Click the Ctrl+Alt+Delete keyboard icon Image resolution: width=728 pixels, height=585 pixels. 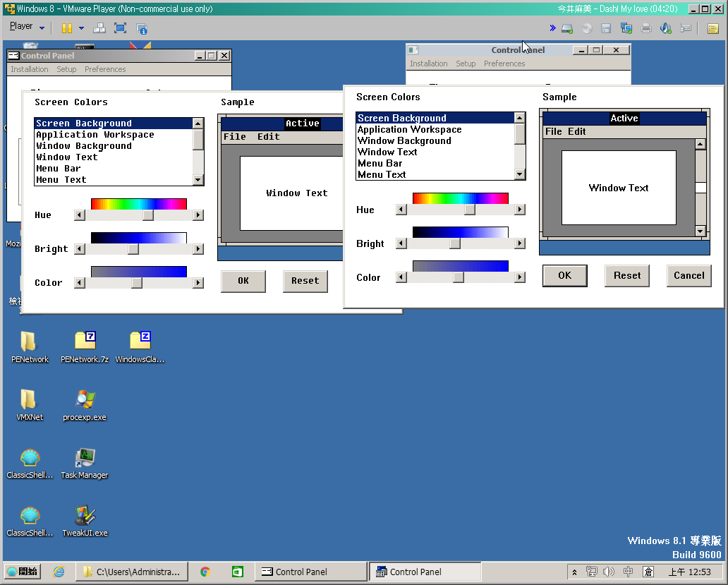(x=686, y=28)
